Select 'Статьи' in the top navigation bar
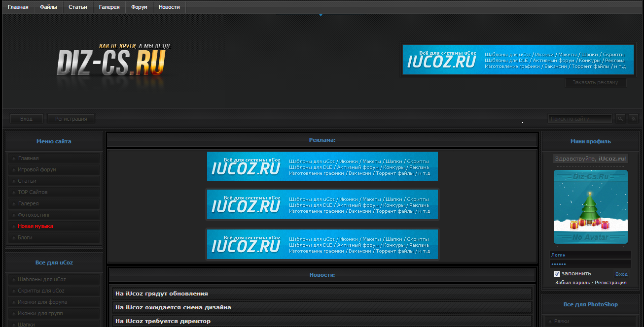644x327 pixels. [x=78, y=7]
